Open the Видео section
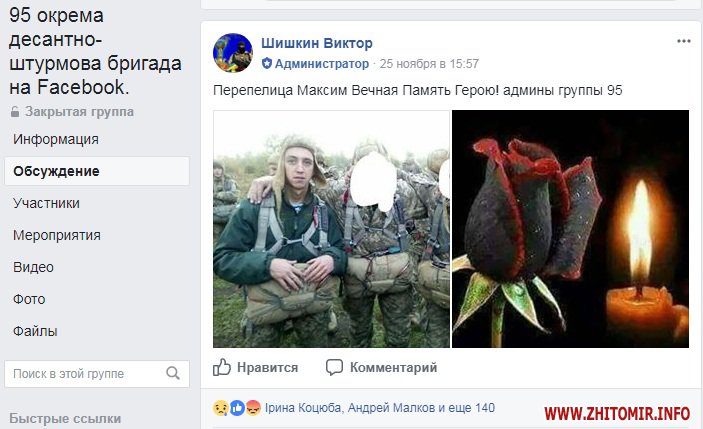 (x=33, y=267)
